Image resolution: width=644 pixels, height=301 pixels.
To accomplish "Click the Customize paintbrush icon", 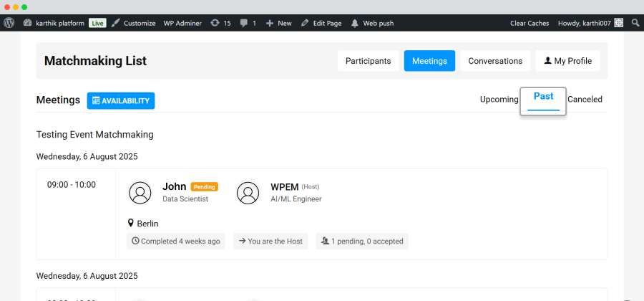I will point(115,23).
